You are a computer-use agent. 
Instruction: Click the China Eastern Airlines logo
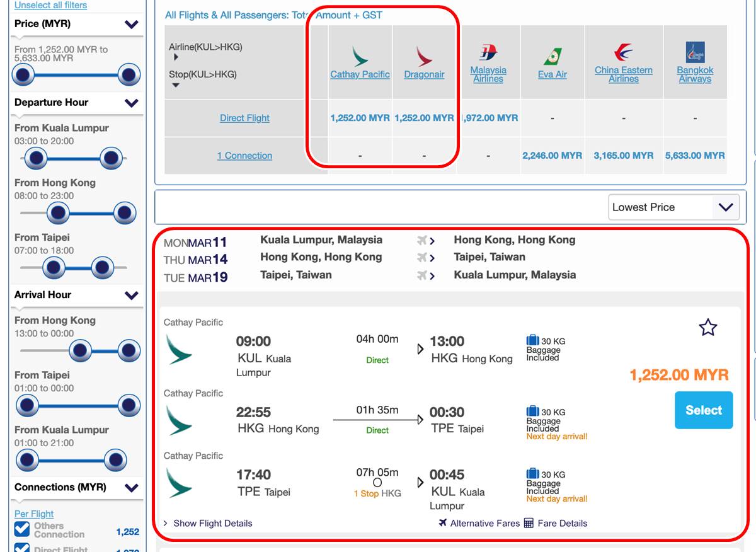tap(623, 52)
